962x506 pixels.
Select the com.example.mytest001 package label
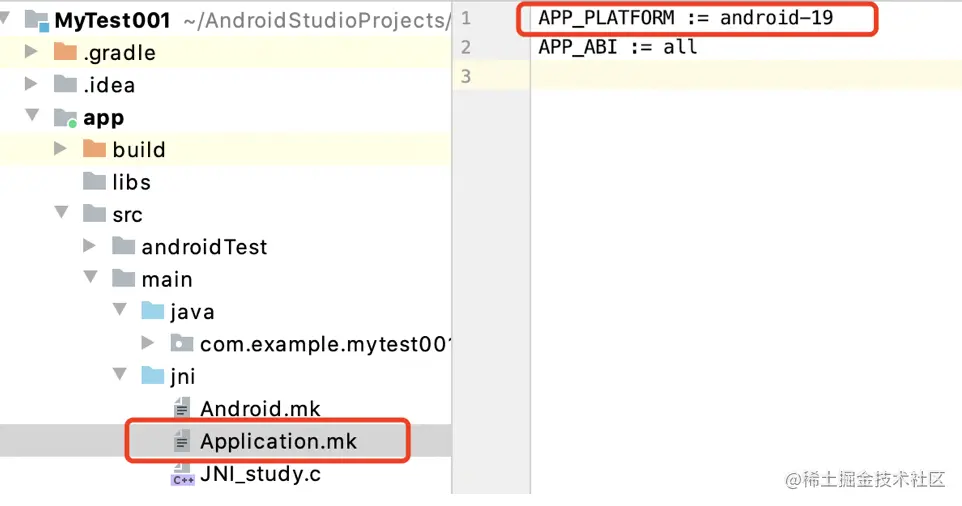pyautogui.click(x=326, y=344)
